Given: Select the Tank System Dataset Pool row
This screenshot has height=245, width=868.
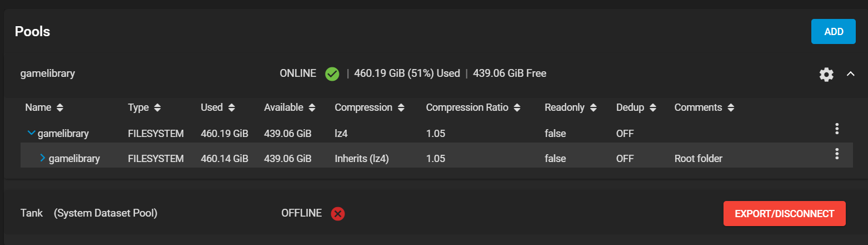Looking at the screenshot, I should (433, 213).
